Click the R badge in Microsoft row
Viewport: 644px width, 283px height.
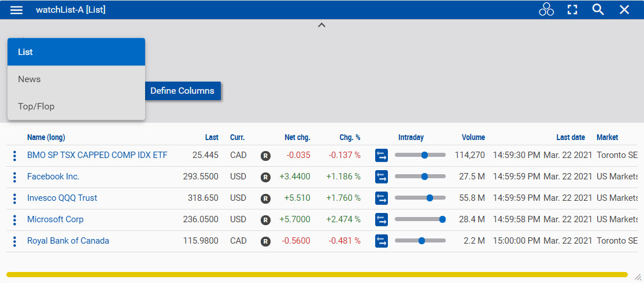point(266,220)
